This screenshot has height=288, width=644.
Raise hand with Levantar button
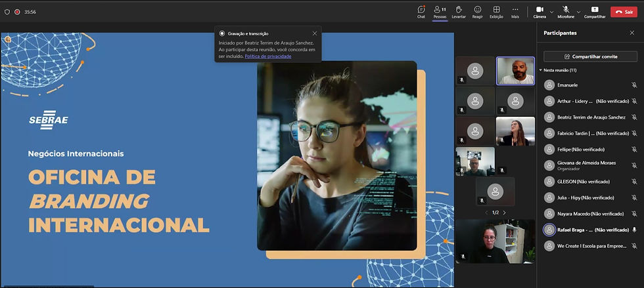pyautogui.click(x=459, y=12)
